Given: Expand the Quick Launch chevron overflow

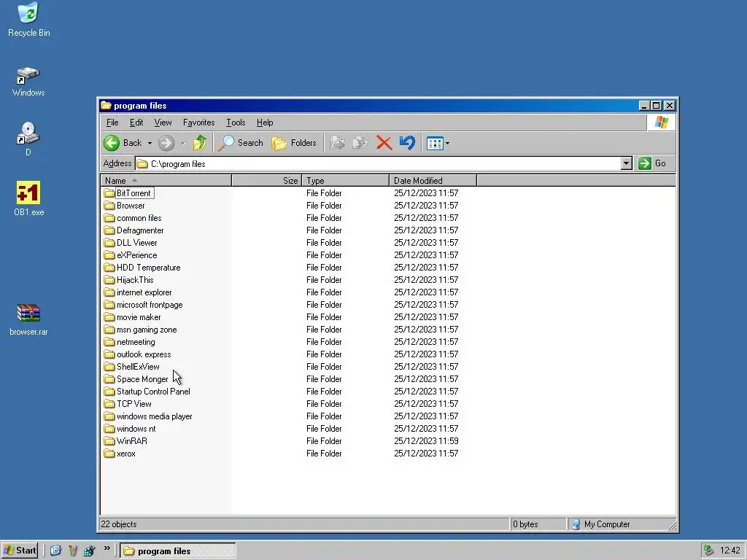Looking at the screenshot, I should 107,548.
